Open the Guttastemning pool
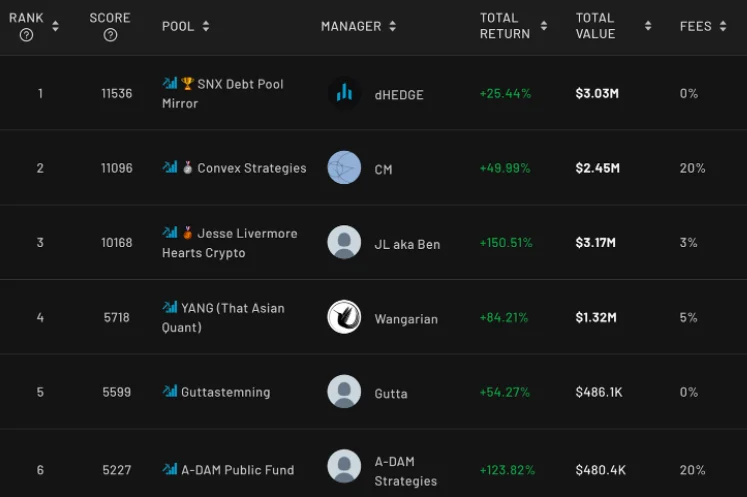 [x=225, y=392]
